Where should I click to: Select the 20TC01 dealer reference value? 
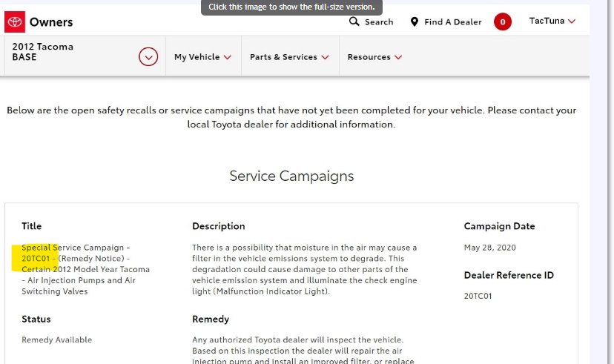point(478,296)
